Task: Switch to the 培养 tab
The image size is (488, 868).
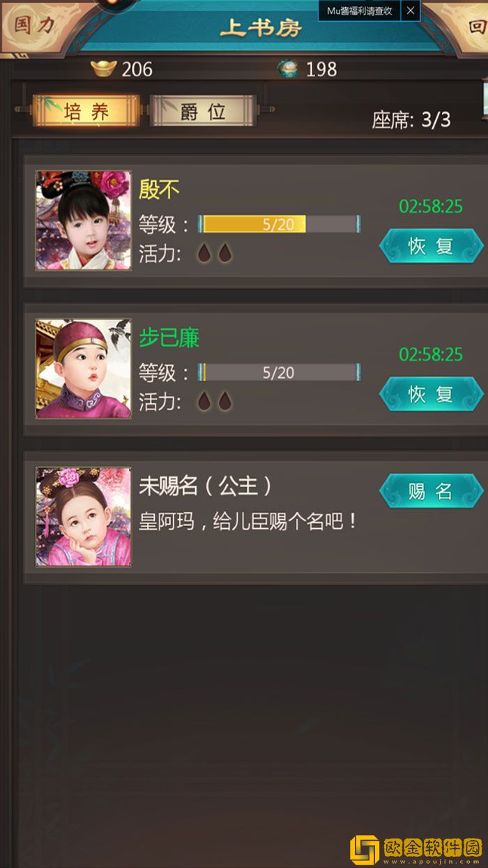Action: pyautogui.click(x=86, y=112)
